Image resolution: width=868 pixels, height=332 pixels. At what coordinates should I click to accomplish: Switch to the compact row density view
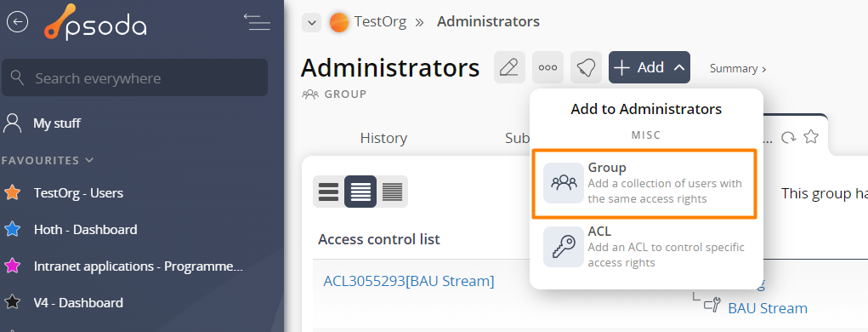tap(393, 192)
